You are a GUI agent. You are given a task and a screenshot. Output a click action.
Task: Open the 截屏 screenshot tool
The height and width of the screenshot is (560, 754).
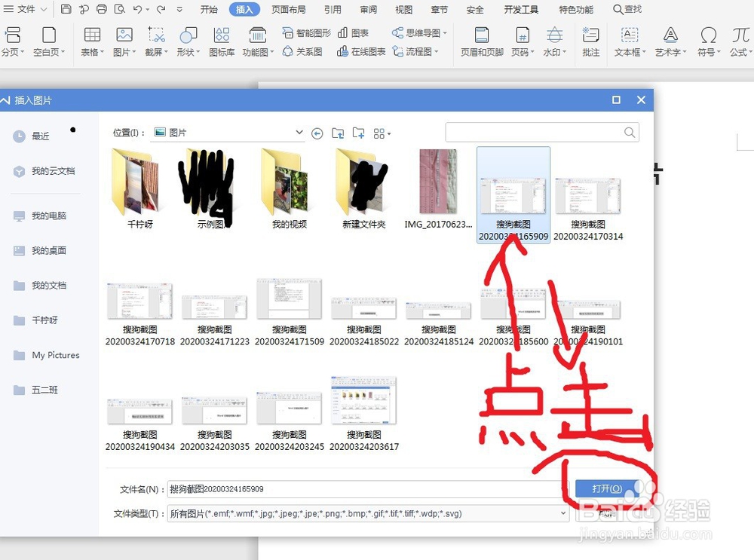pos(156,41)
